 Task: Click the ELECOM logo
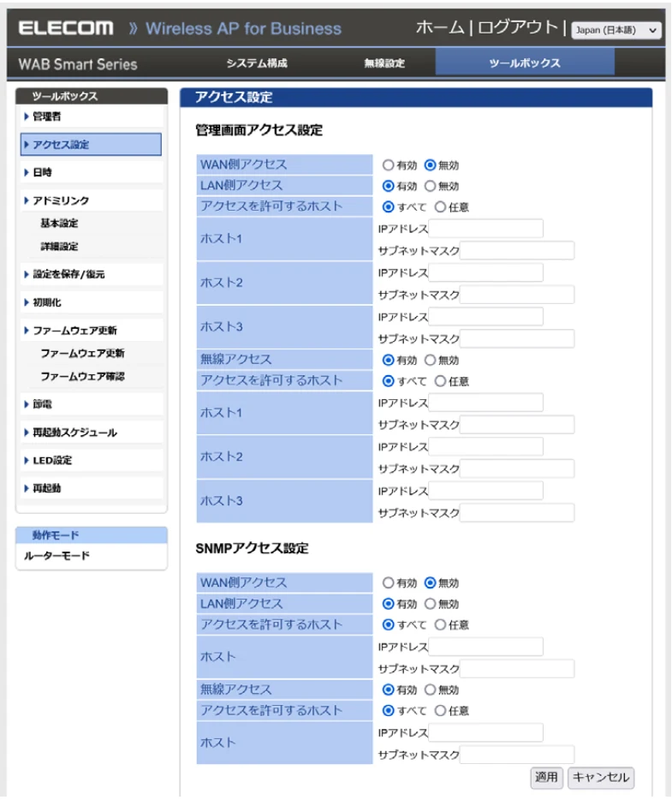pyautogui.click(x=66, y=27)
